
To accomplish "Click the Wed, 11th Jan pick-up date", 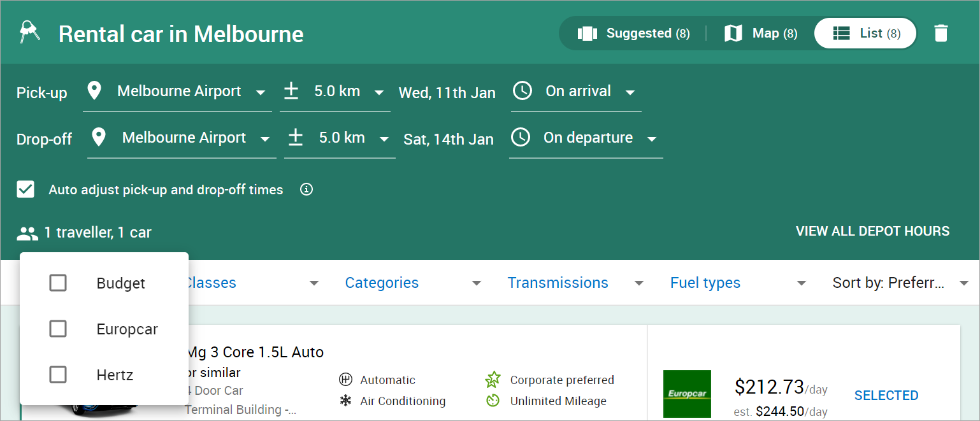I will [x=447, y=93].
